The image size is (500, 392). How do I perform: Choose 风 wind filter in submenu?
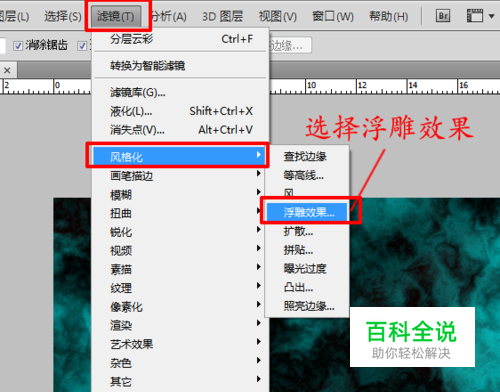click(x=307, y=193)
